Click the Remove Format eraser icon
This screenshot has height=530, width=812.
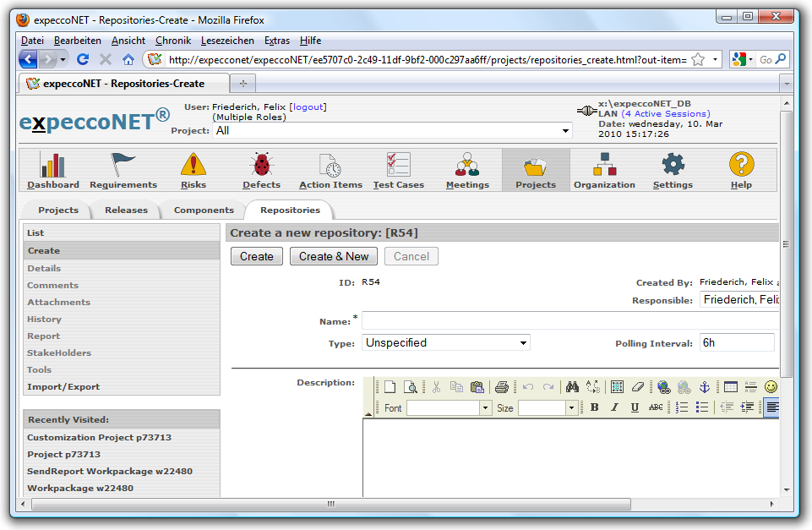click(x=637, y=387)
